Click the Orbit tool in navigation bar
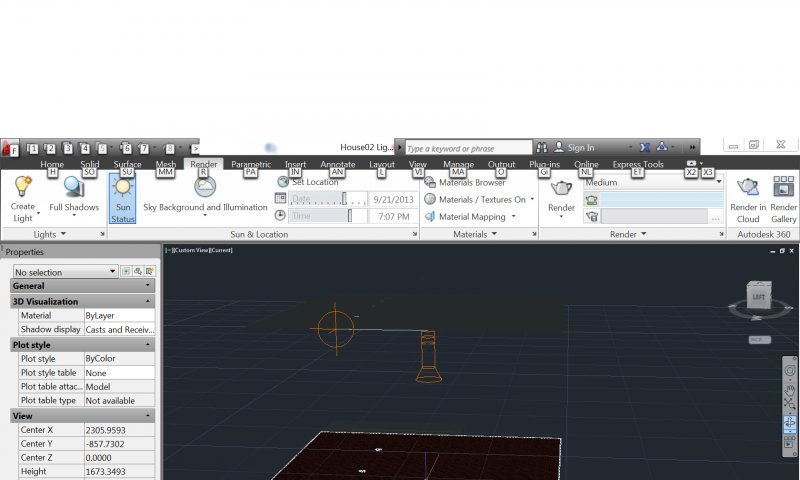This screenshot has width=800, height=480. tap(789, 422)
